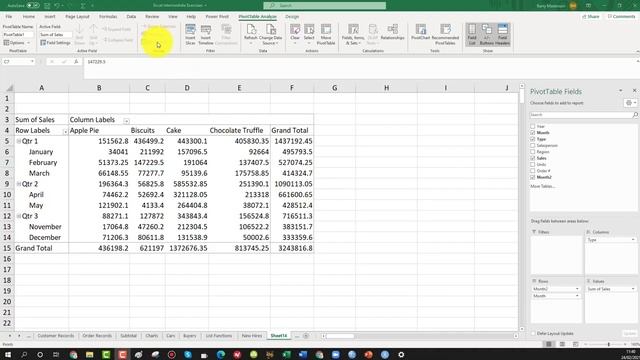Check the Year field
The image size is (640, 360).
click(533, 126)
